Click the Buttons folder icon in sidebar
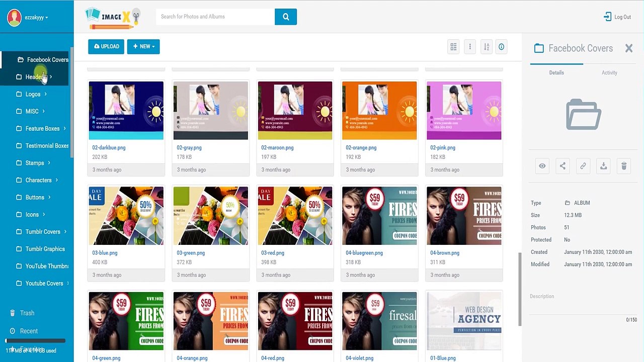The width and height of the screenshot is (644, 362). (x=19, y=197)
